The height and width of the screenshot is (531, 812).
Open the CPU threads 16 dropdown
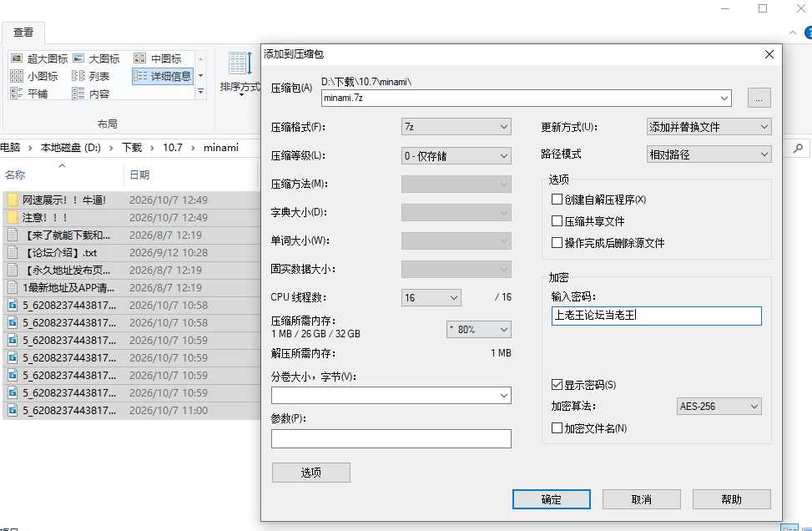tap(431, 298)
